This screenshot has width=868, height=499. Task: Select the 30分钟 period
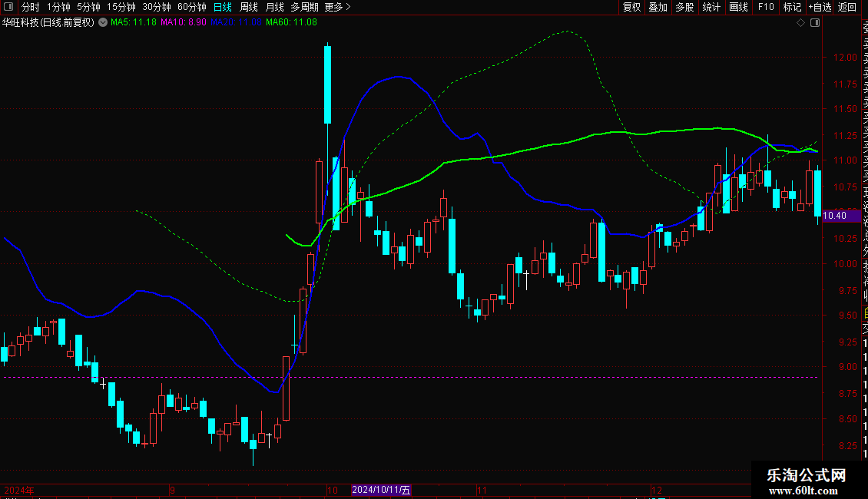(157, 7)
